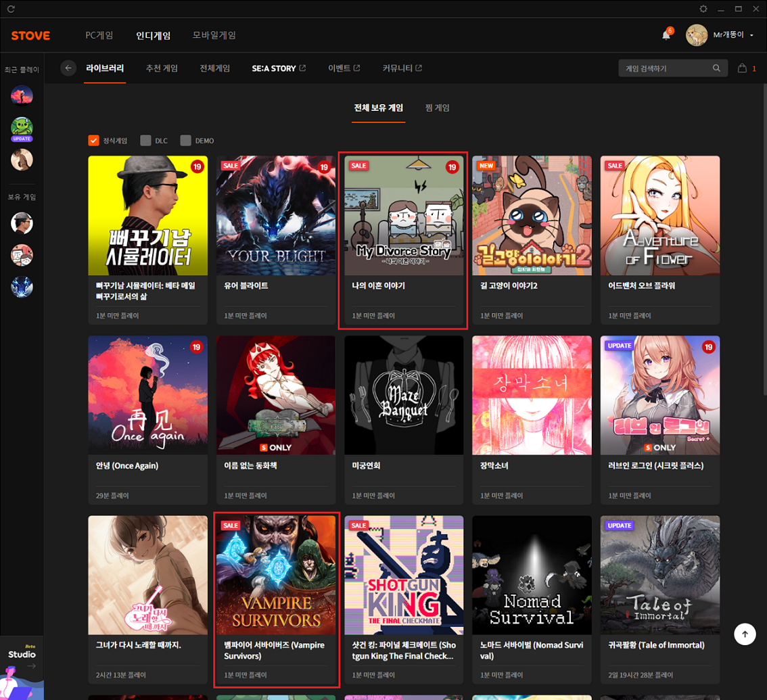Enable the DEMO filter checkbox

[185, 141]
